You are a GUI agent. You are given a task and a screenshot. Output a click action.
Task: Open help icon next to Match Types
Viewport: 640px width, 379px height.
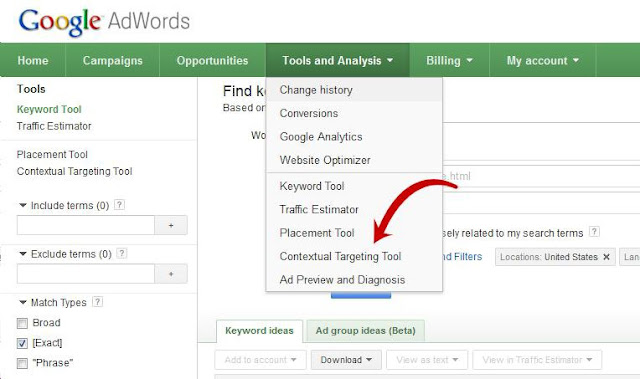pos(97,301)
